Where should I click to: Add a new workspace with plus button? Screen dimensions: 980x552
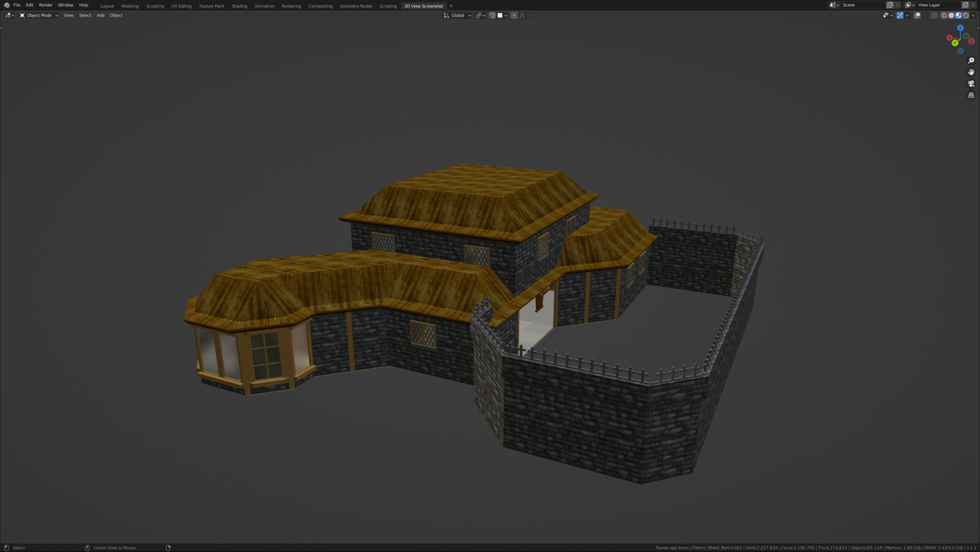coord(451,6)
